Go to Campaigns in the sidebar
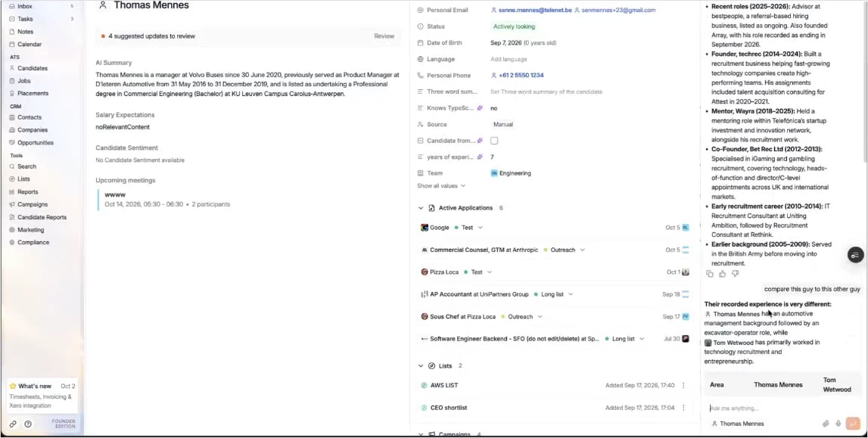Viewport: 868px width, 438px height. click(x=32, y=204)
